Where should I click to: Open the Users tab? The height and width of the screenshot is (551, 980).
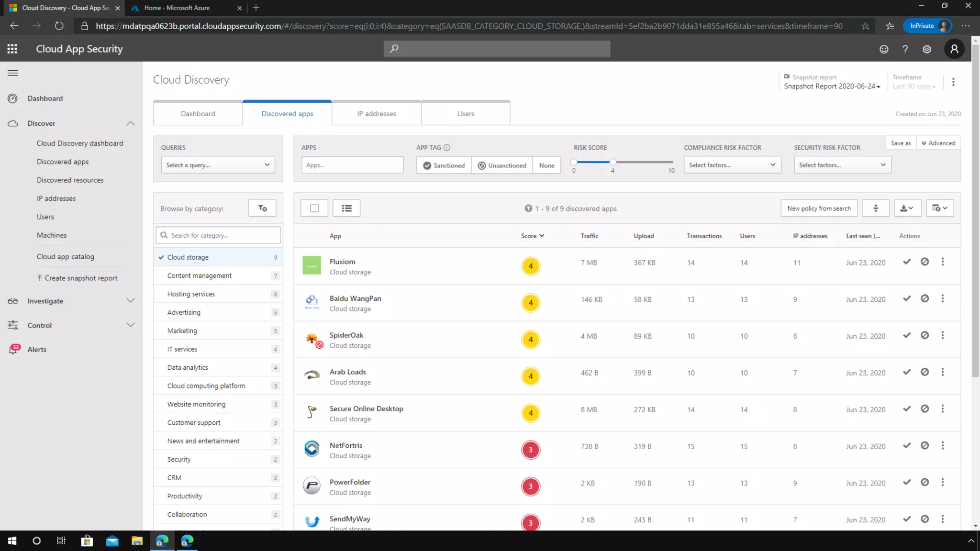(465, 114)
